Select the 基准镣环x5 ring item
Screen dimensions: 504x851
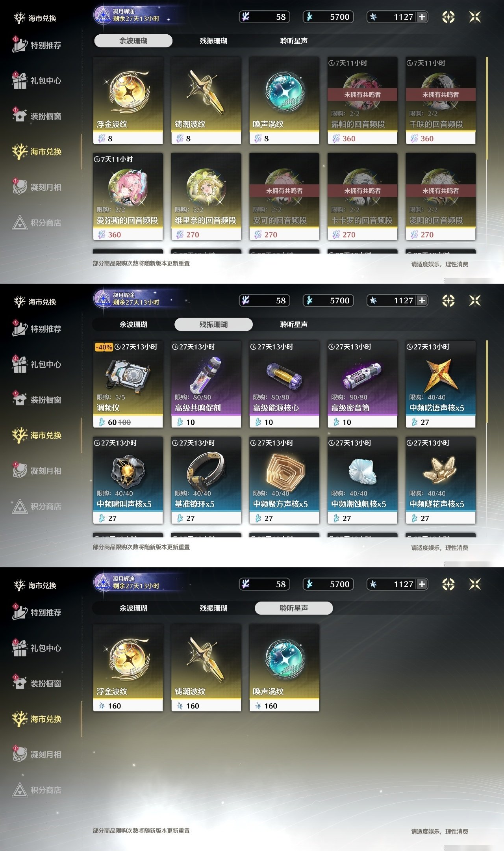[206, 480]
